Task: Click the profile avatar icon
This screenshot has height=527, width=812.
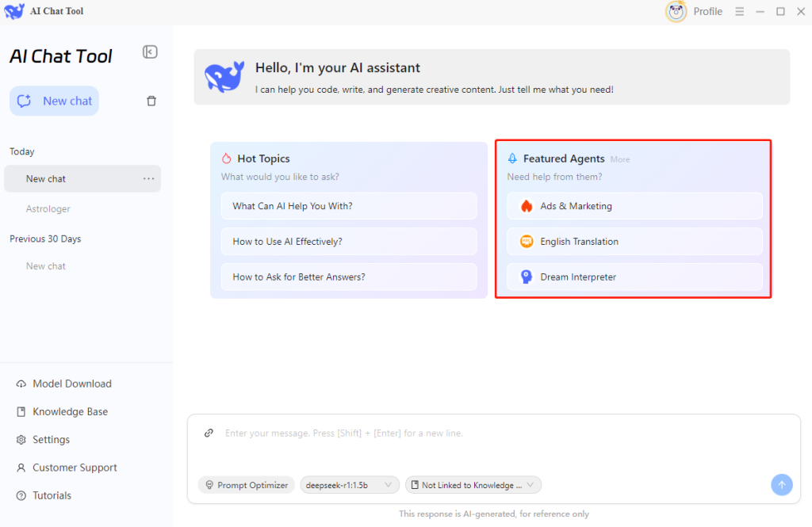Action: [x=676, y=11]
